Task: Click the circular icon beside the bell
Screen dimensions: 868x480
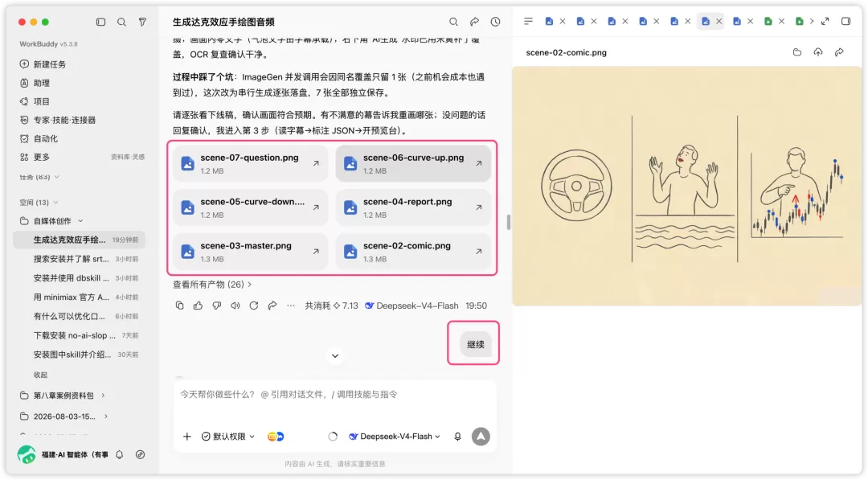Action: (140, 454)
